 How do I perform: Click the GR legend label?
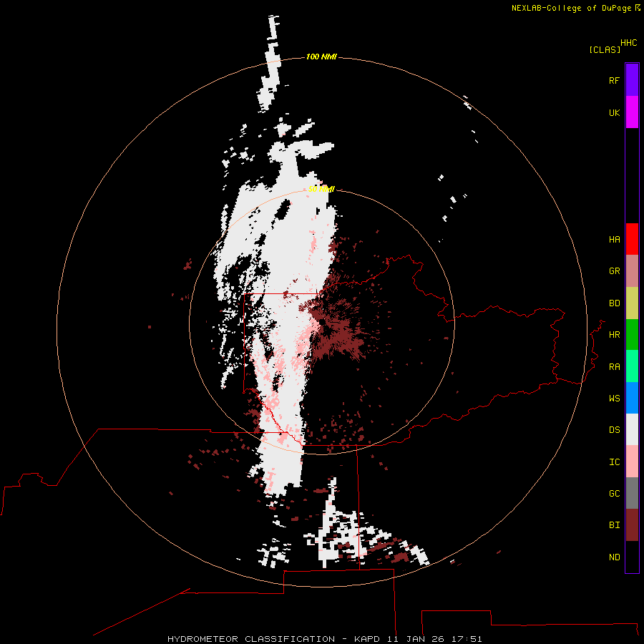click(x=614, y=271)
